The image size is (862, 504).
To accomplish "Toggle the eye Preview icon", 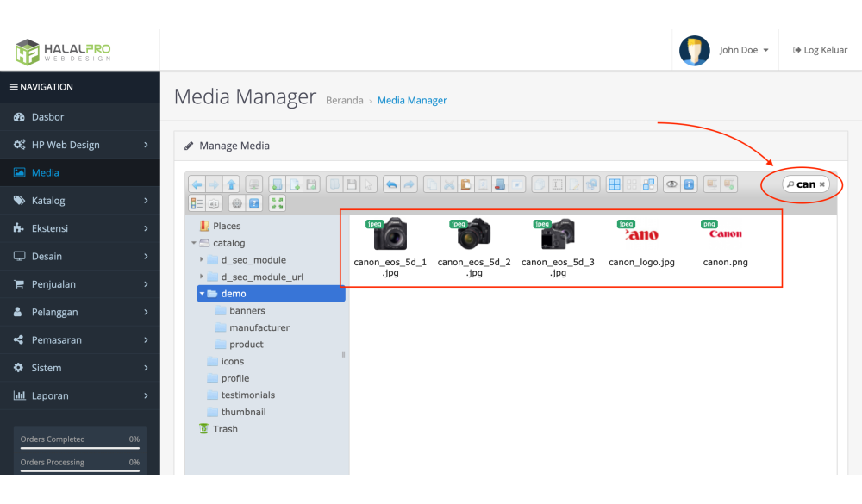I will [671, 184].
